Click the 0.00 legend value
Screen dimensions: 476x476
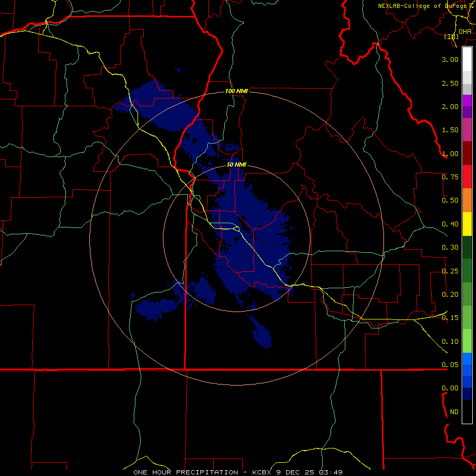click(x=450, y=388)
